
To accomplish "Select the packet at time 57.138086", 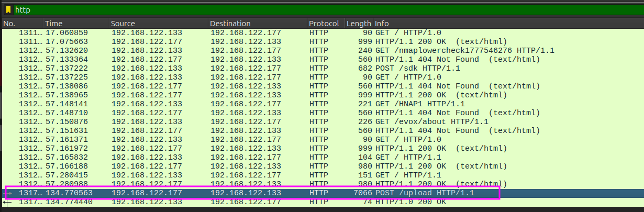I will [x=322, y=86].
